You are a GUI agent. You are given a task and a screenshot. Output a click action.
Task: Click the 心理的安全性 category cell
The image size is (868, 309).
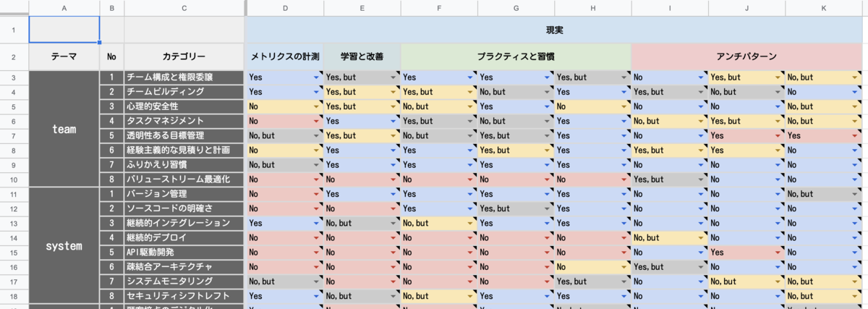click(x=184, y=106)
